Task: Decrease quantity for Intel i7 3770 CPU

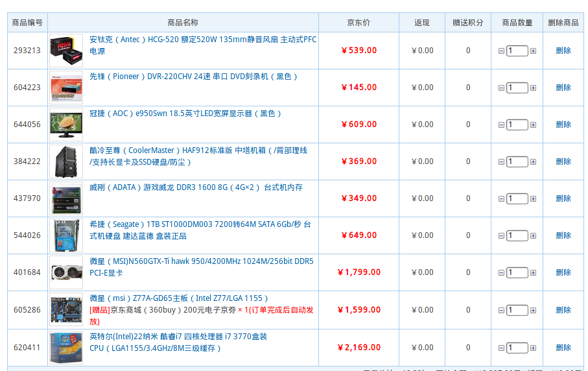Action: pos(501,348)
